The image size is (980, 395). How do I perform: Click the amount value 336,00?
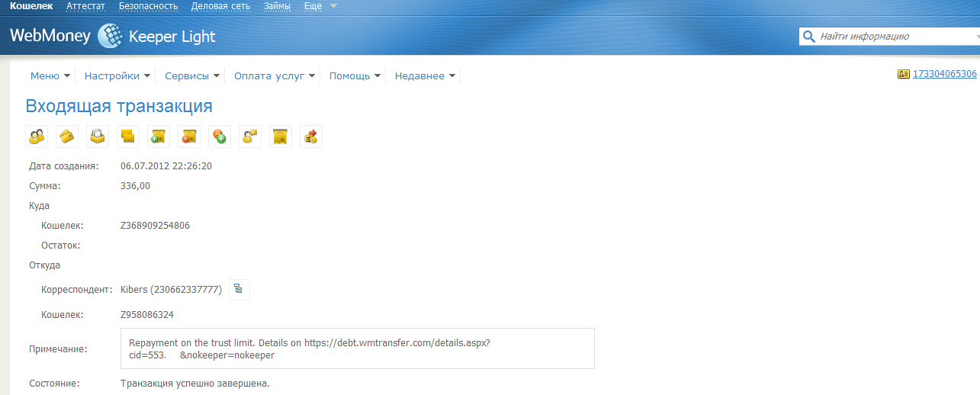click(x=136, y=185)
